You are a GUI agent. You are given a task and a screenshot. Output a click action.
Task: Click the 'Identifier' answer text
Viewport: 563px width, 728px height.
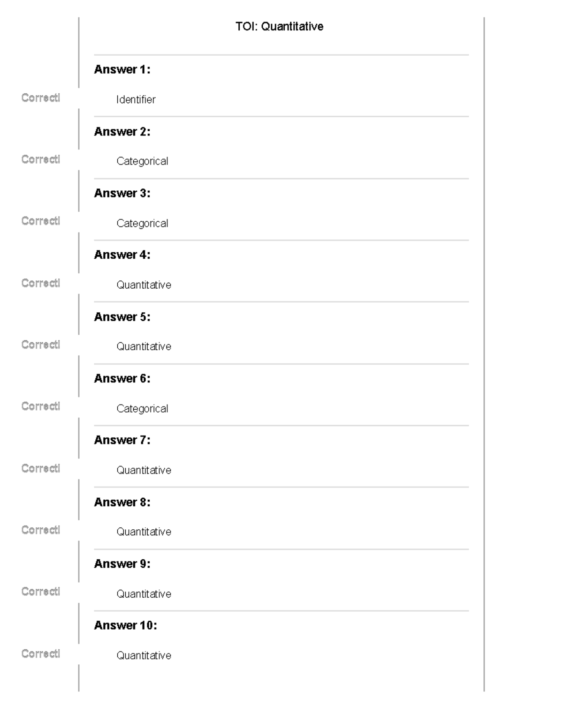coord(136,99)
